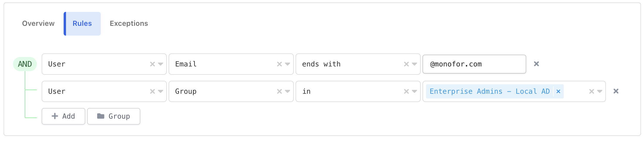Clear the 'in' operator selection
Image resolution: width=644 pixels, height=143 pixels.
pyautogui.click(x=406, y=91)
